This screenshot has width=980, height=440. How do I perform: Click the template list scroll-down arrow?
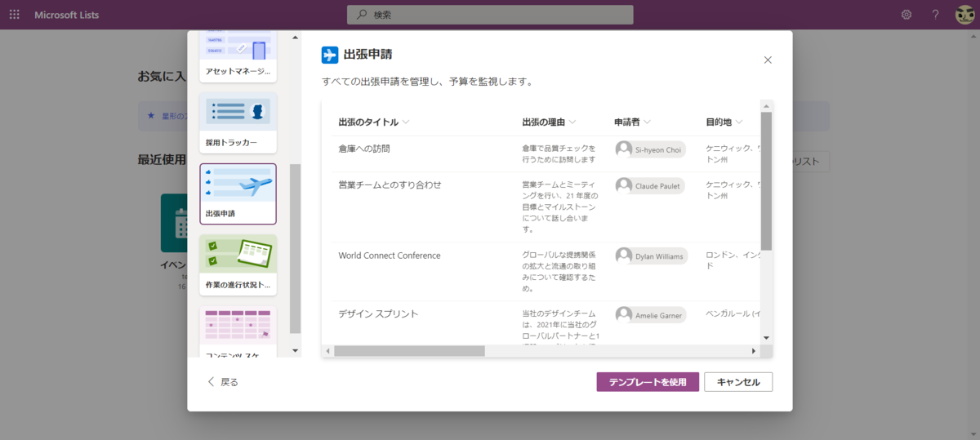click(296, 352)
